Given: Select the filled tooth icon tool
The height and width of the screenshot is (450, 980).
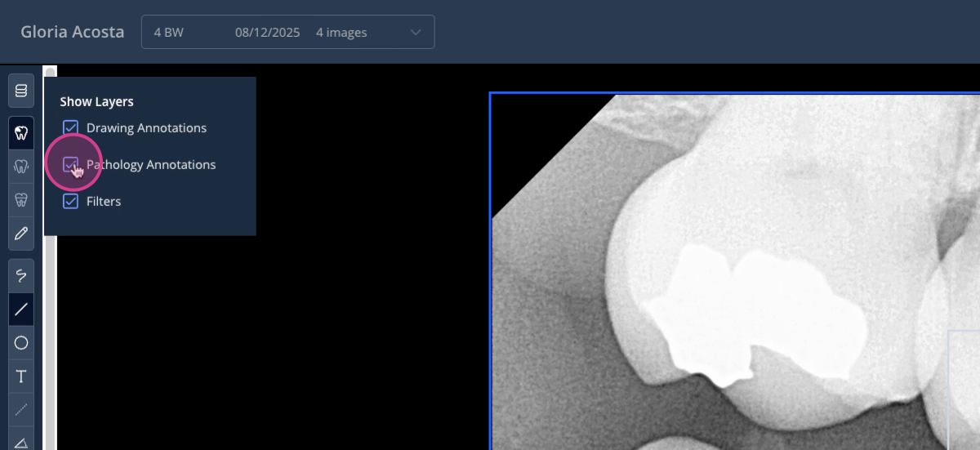Looking at the screenshot, I should pos(21,132).
